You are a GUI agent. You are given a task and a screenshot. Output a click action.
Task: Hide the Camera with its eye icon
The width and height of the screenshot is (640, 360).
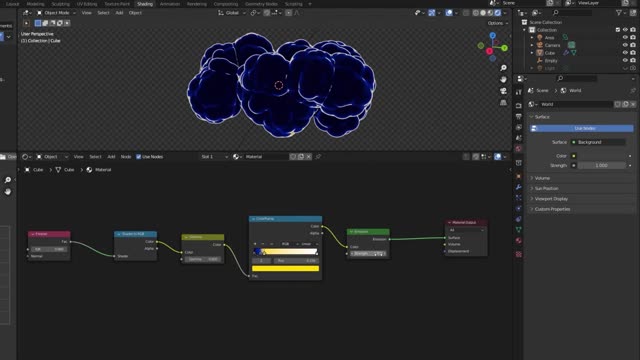point(625,45)
